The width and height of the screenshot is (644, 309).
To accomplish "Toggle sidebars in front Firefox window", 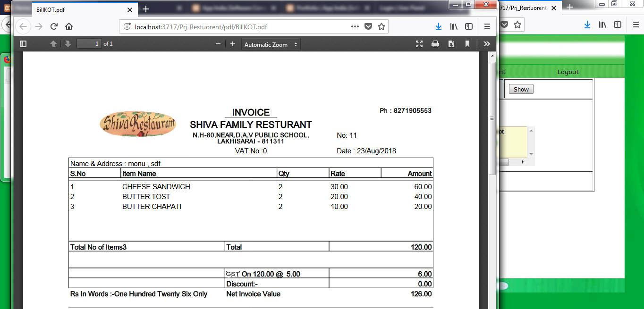I will tap(469, 26).
